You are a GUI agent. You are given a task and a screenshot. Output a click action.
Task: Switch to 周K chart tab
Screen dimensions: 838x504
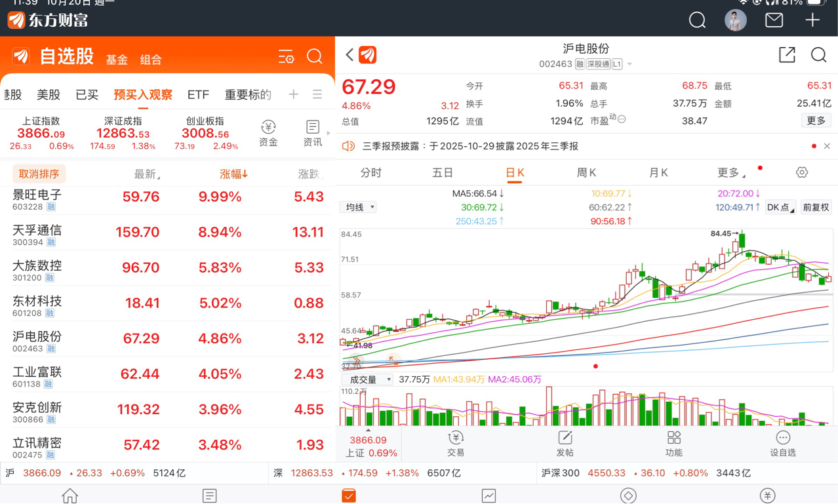tap(586, 172)
